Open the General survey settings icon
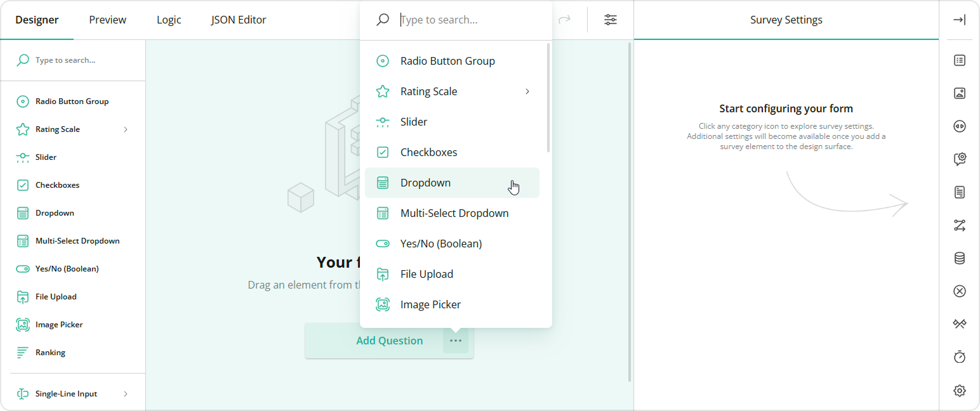This screenshot has height=411, width=980. tap(959, 60)
